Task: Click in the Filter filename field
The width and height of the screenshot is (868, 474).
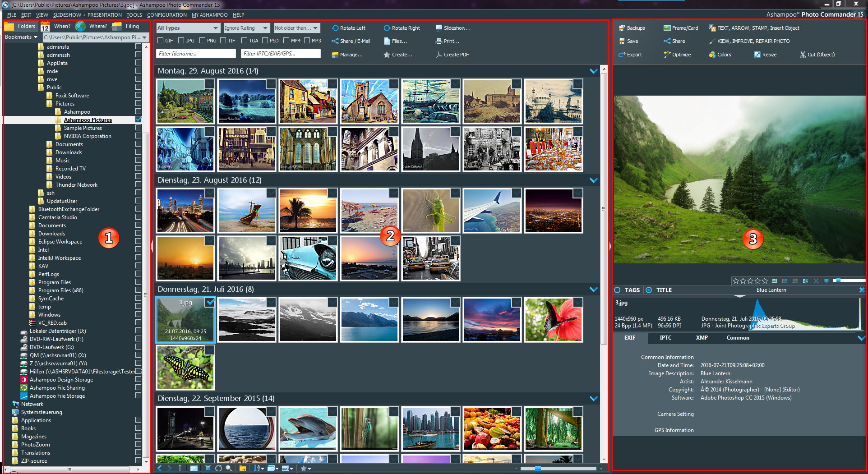Action: (196, 54)
